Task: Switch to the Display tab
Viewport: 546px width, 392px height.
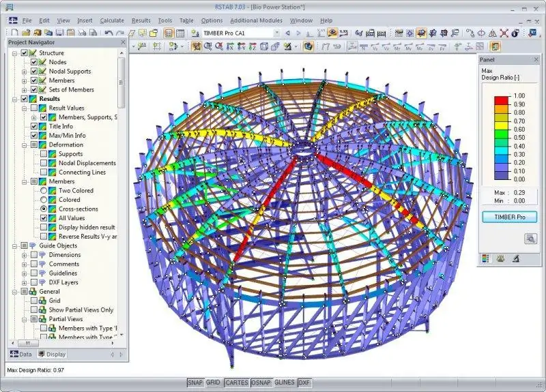Action: point(53,354)
